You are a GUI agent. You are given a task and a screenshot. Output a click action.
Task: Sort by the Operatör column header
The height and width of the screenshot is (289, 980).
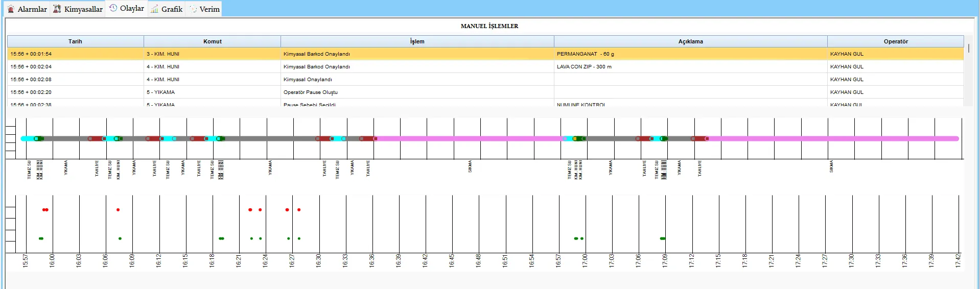click(x=895, y=41)
